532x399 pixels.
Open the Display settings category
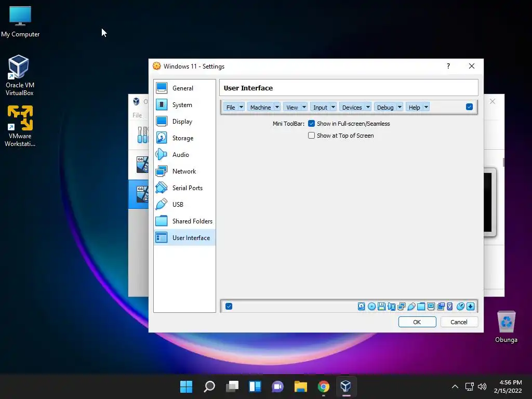(x=184, y=122)
